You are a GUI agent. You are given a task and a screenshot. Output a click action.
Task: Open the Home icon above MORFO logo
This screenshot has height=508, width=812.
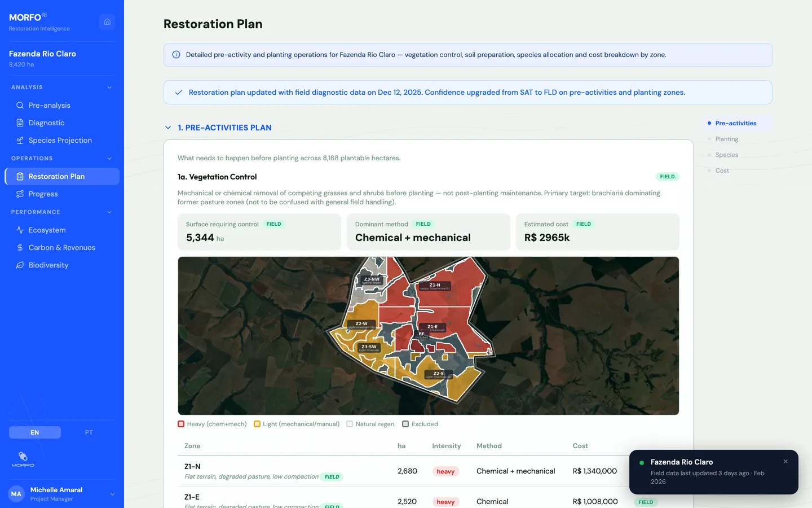[107, 21]
